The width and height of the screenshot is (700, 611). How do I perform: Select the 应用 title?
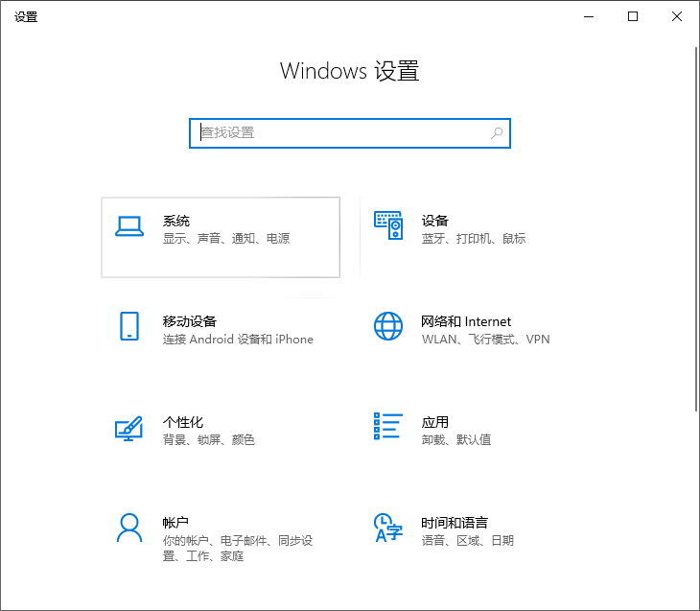(434, 422)
